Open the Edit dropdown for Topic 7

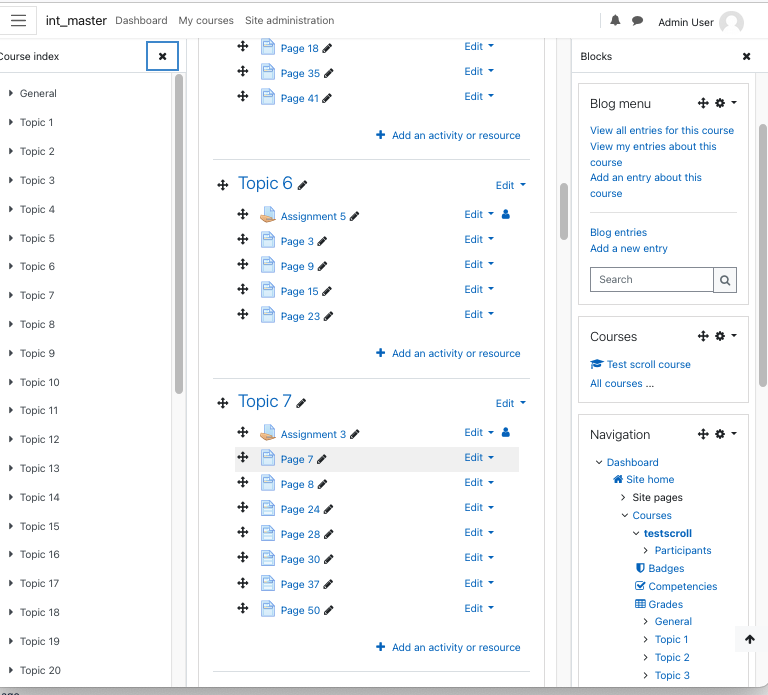(x=510, y=403)
